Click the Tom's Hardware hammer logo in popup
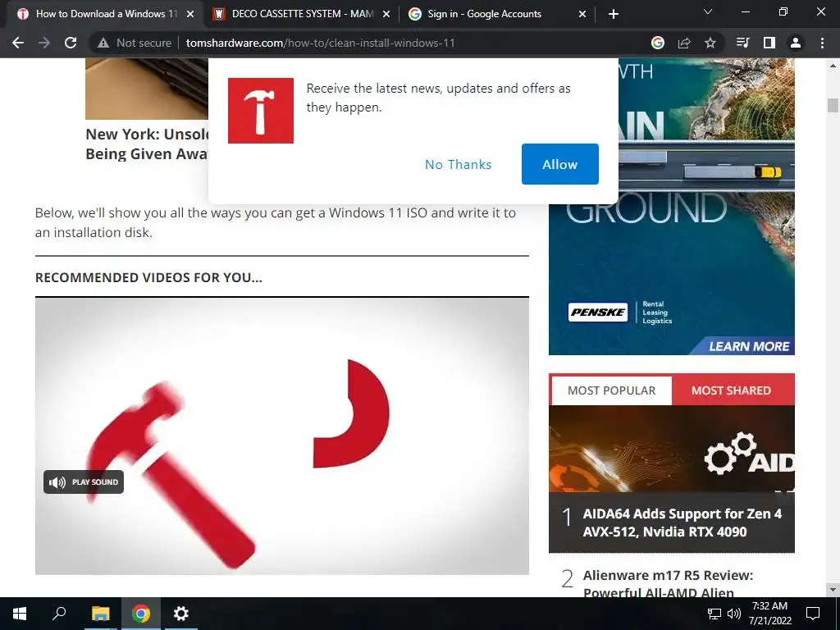 [260, 111]
